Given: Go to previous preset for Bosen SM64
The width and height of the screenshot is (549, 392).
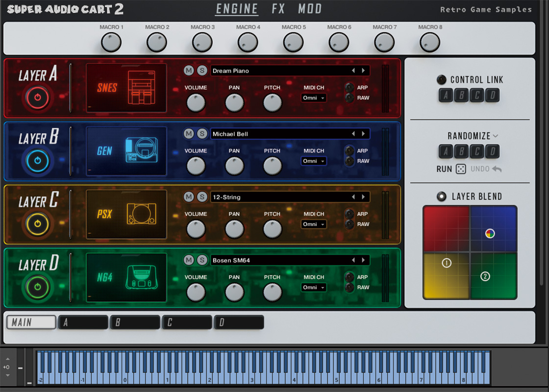Looking at the screenshot, I should coord(353,260).
